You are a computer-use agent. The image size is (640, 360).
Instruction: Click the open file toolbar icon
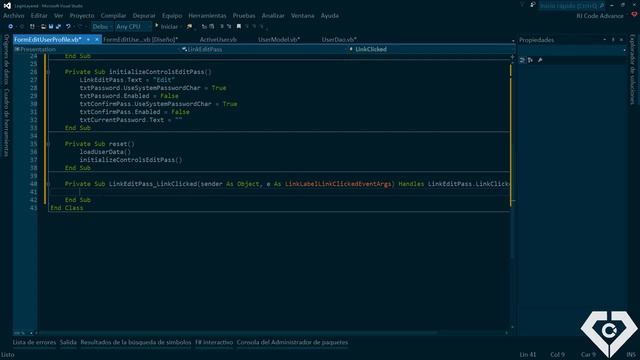point(43,27)
